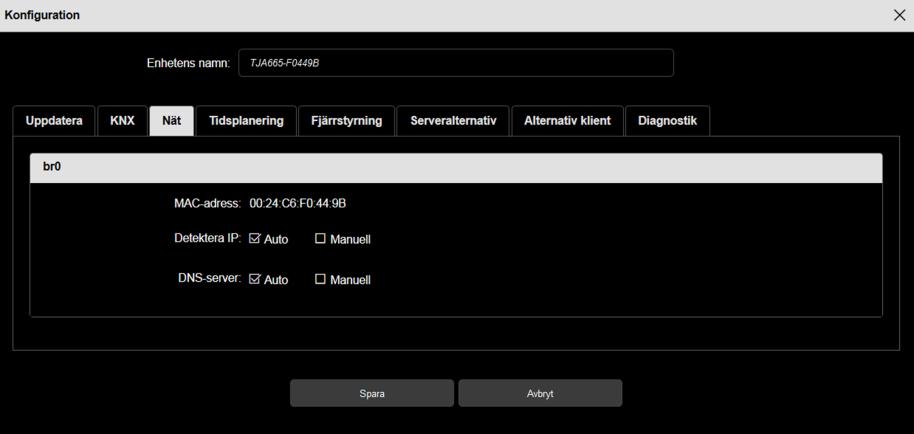Select the Nät tab
The image size is (914, 434).
(x=171, y=121)
